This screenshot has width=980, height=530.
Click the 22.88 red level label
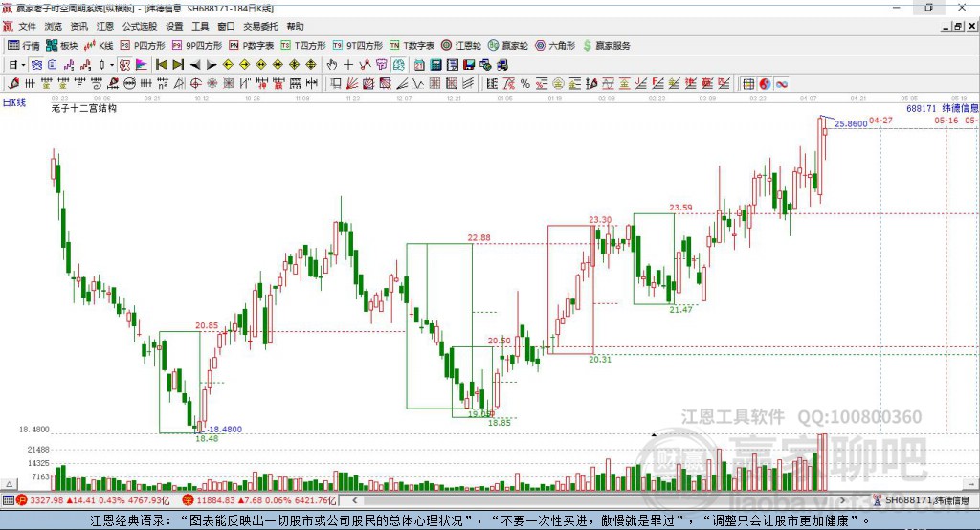tap(479, 237)
